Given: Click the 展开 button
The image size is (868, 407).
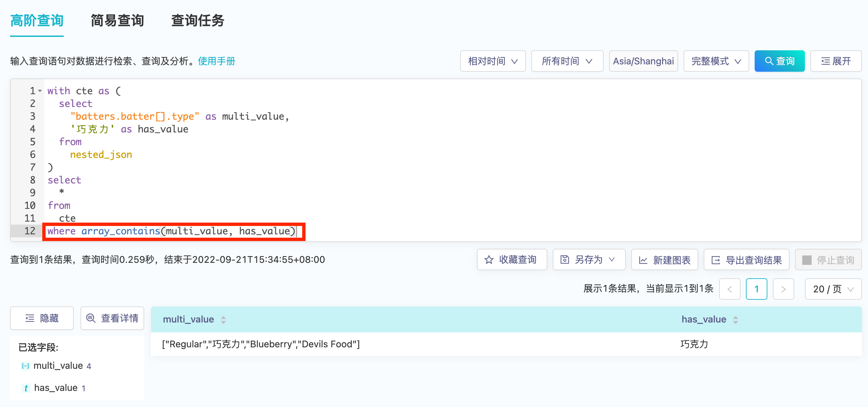Looking at the screenshot, I should [836, 61].
